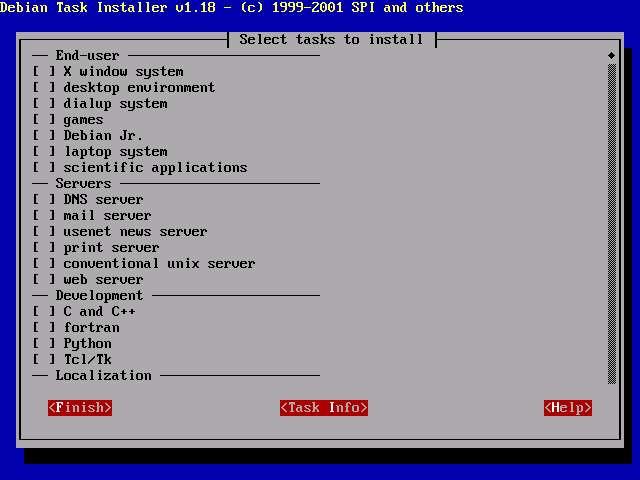This screenshot has width=640, height=480.
Task: Click the End-user section heading
Action: (x=87, y=56)
